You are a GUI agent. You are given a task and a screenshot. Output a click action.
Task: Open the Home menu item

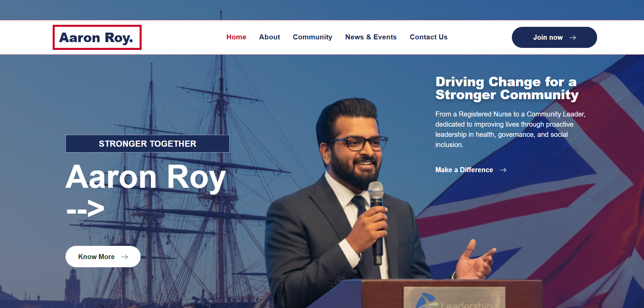click(236, 37)
